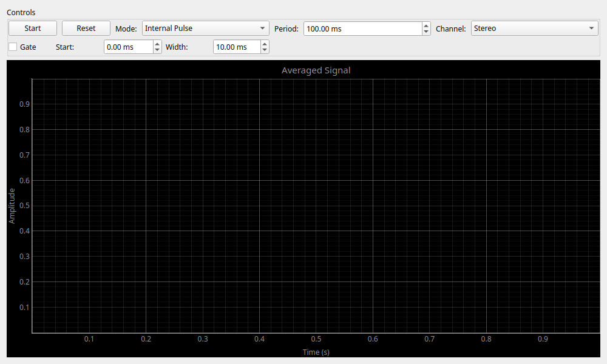Click the Averaged Signal plot title
The width and height of the screenshot is (607, 364).
(x=316, y=70)
